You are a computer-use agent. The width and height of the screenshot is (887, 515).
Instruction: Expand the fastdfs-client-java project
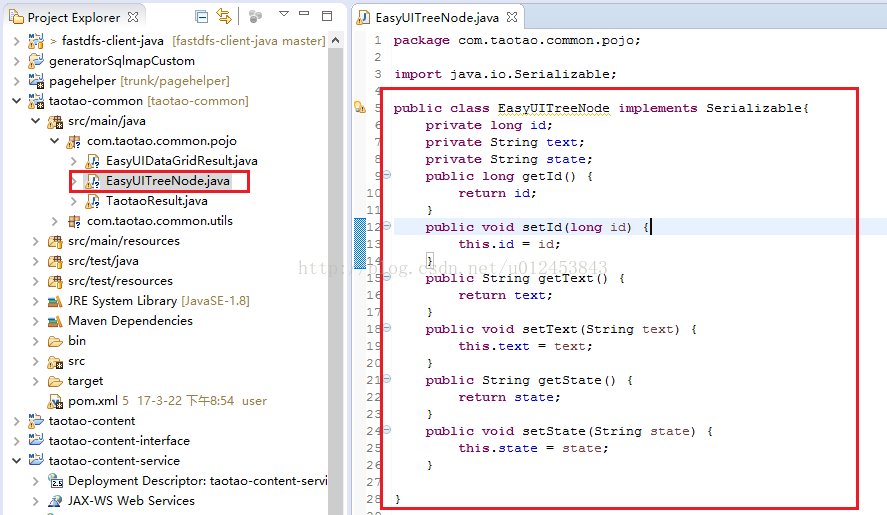[16, 41]
